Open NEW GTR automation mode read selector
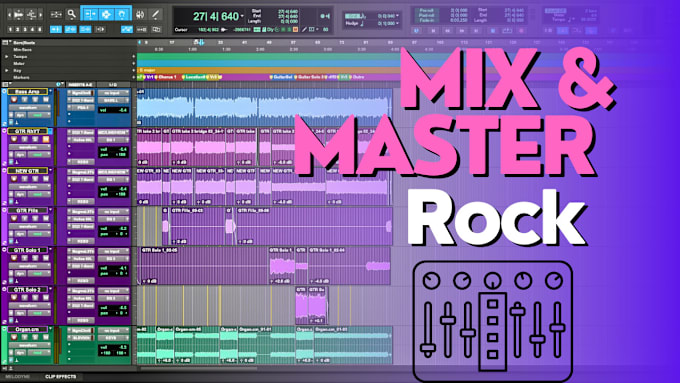Screen dimensions: 680x383 (x=39, y=194)
